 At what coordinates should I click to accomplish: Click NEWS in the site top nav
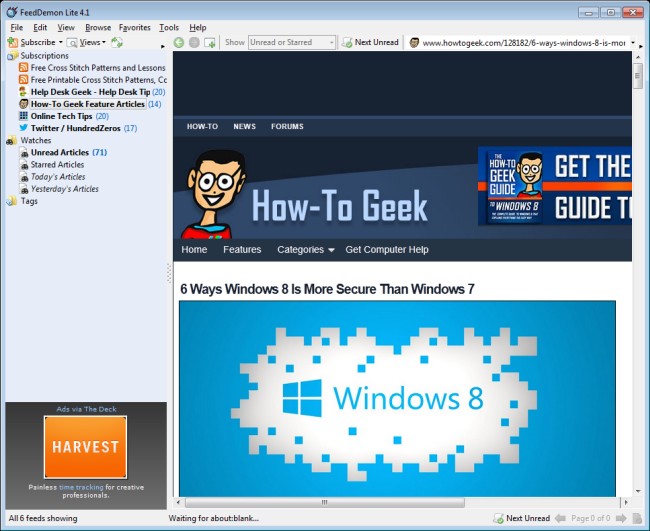tap(245, 126)
